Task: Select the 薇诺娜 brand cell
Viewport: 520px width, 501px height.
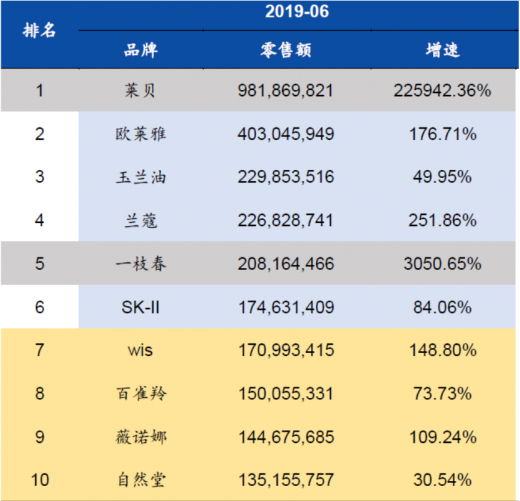Action: pos(141,437)
